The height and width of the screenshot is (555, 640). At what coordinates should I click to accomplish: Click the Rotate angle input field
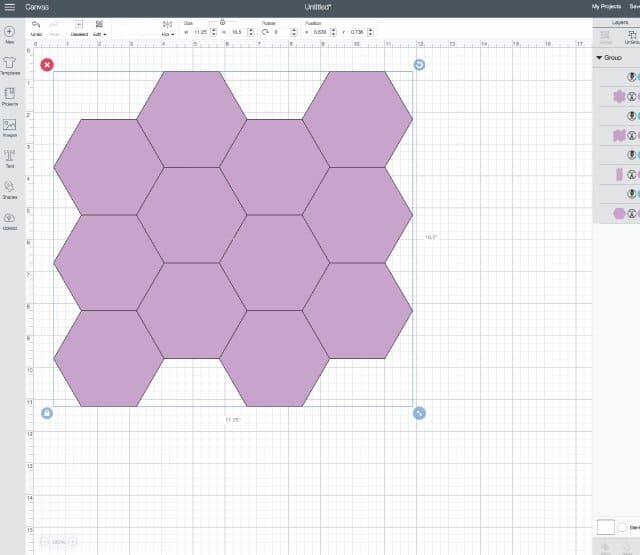[x=281, y=32]
